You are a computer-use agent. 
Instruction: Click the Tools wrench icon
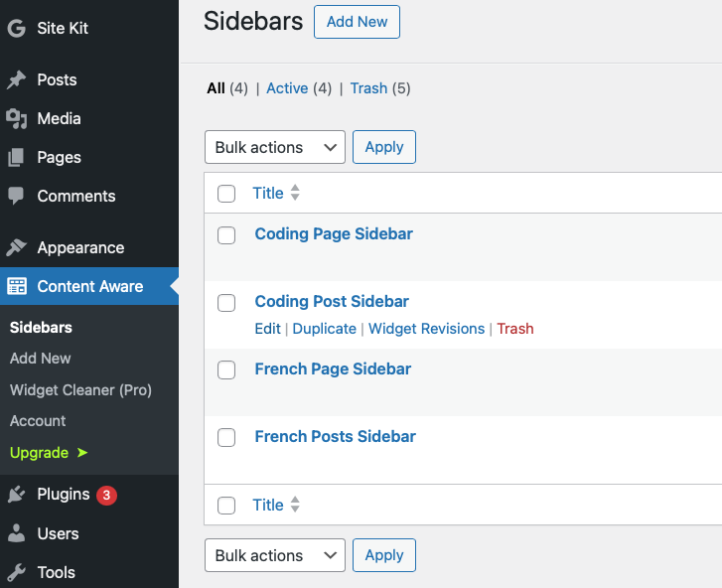[x=17, y=572]
